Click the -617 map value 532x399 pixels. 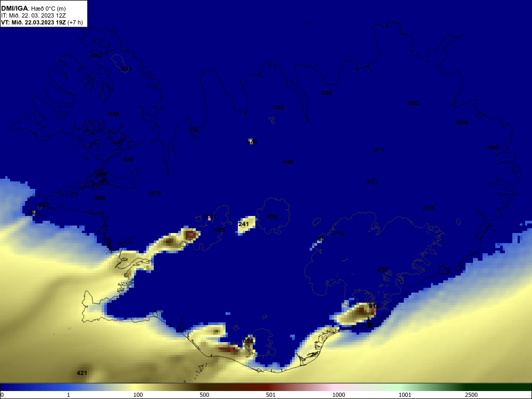pos(378,150)
